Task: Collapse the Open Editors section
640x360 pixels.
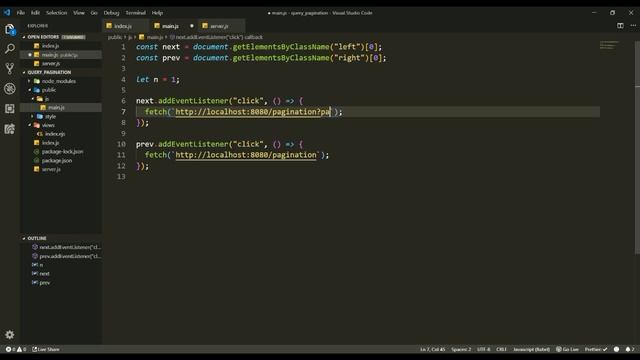Action: tap(24, 37)
